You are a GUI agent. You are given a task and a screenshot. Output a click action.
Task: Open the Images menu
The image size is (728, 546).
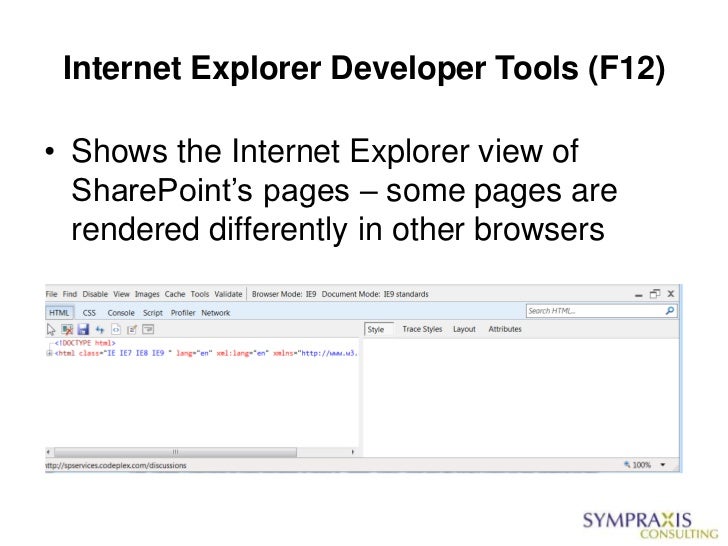pos(147,294)
